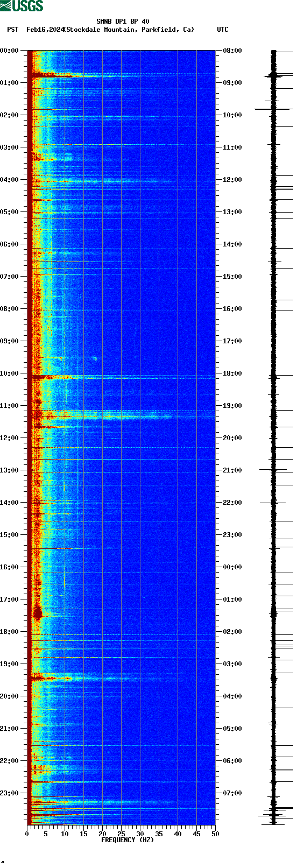This screenshot has width=297, height=868.
Task: Click the 01:00 PST time label
Action: (10, 83)
